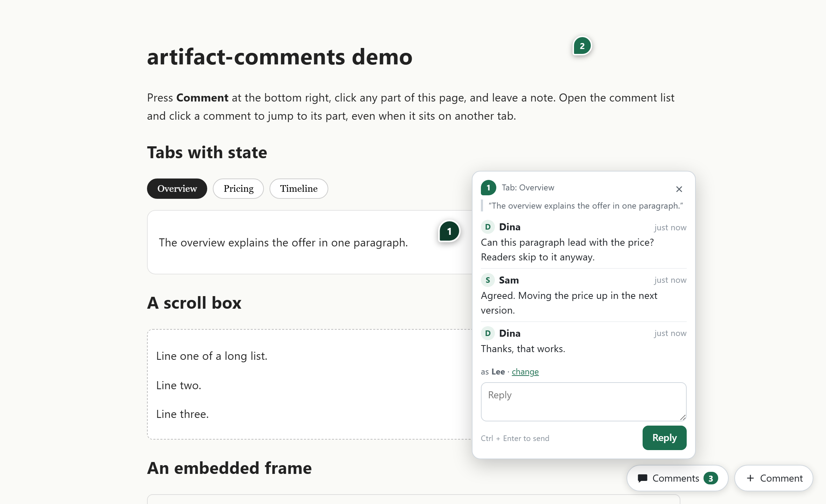Click the plus Comment button

point(773,478)
